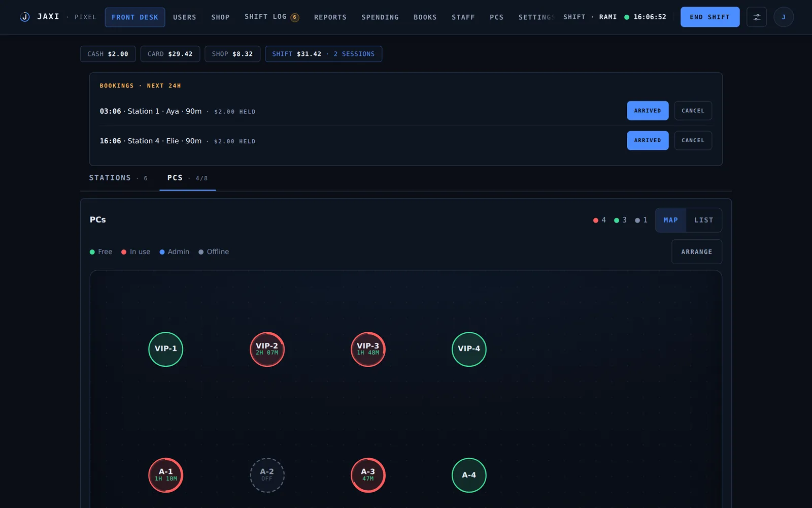Image resolution: width=812 pixels, height=508 pixels.
Task: Open the J user avatar
Action: pyautogui.click(x=783, y=17)
